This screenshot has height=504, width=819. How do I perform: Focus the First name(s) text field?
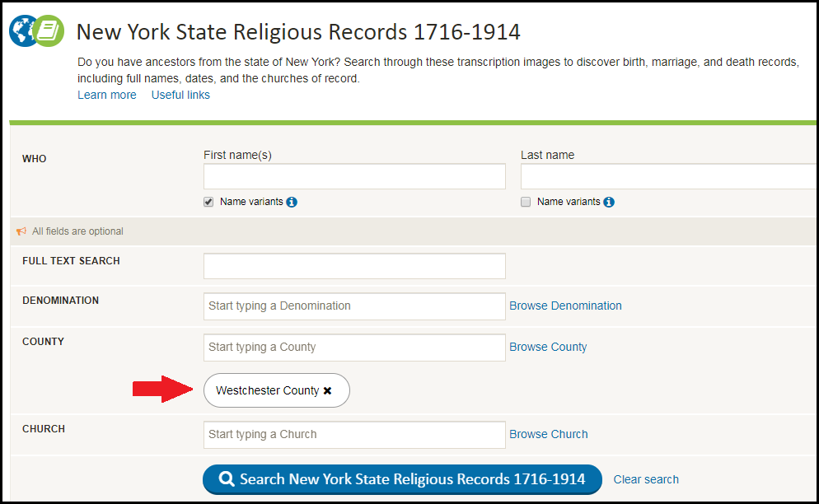(x=354, y=176)
